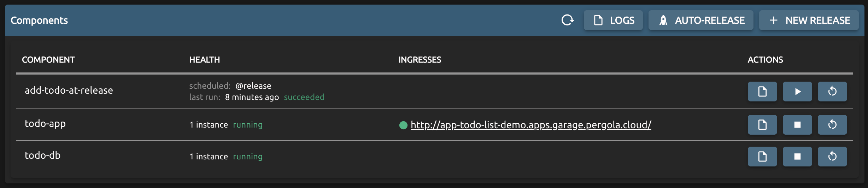Open the LOGS button in header
868x188 pixels.
click(x=613, y=20)
